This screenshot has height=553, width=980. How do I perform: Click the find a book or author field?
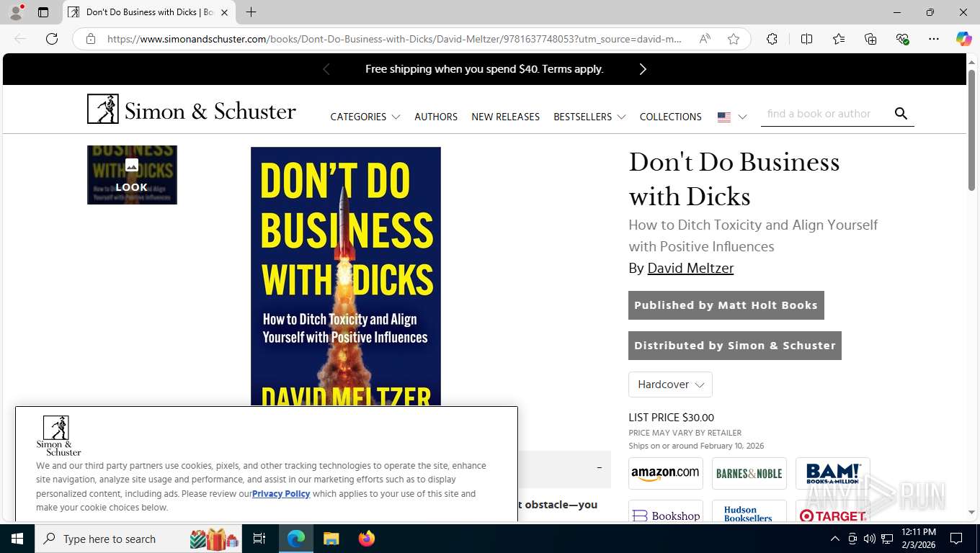point(825,114)
